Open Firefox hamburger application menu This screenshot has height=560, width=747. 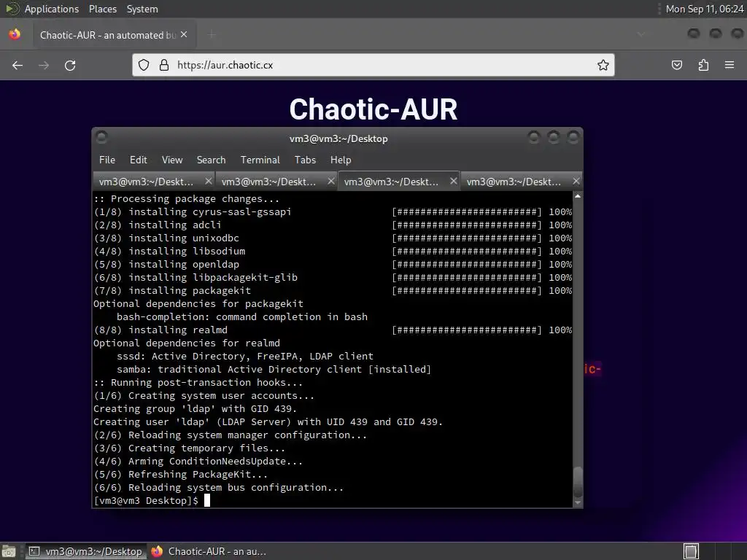[729, 65]
